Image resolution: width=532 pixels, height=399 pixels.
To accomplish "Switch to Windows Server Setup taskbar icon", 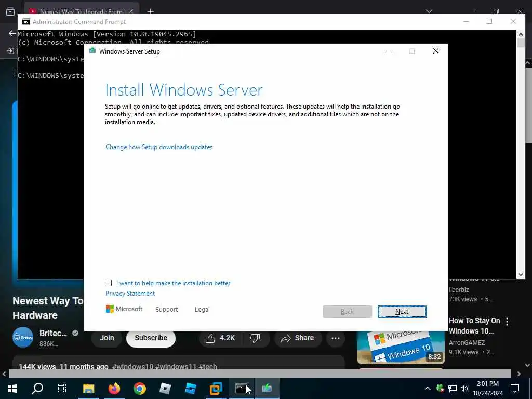I will (x=267, y=389).
